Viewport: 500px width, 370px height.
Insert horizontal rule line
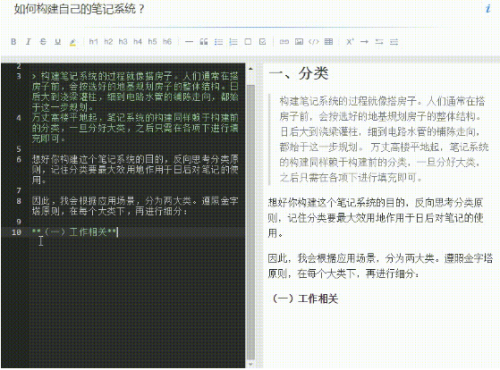click(189, 42)
